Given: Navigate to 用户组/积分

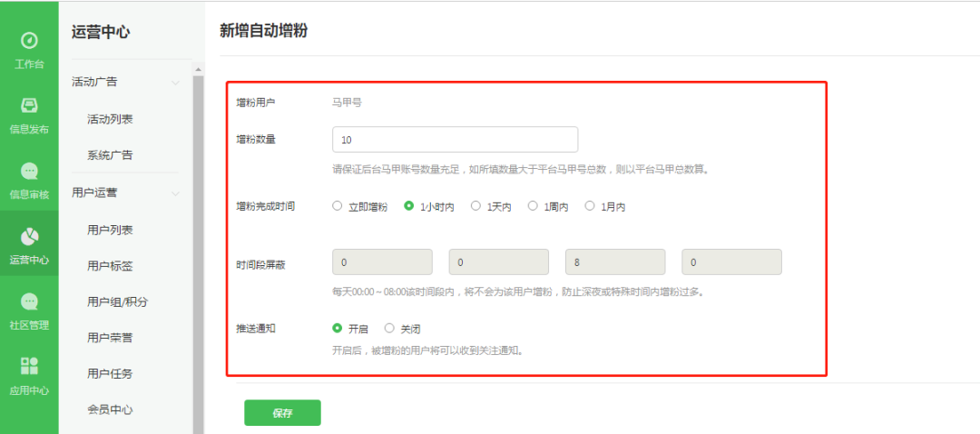Looking at the screenshot, I should click(117, 302).
